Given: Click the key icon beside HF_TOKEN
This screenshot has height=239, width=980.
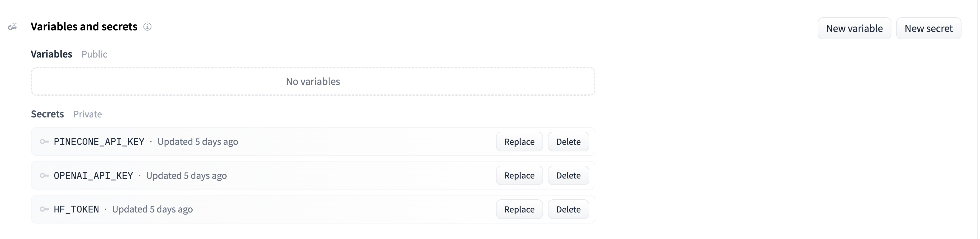Looking at the screenshot, I should pyautogui.click(x=44, y=209).
